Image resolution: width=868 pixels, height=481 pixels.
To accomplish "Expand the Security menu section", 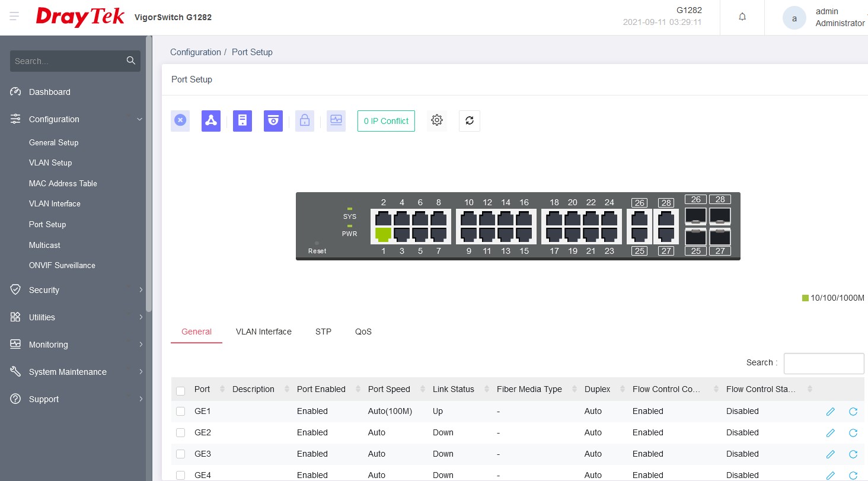I will click(x=75, y=290).
